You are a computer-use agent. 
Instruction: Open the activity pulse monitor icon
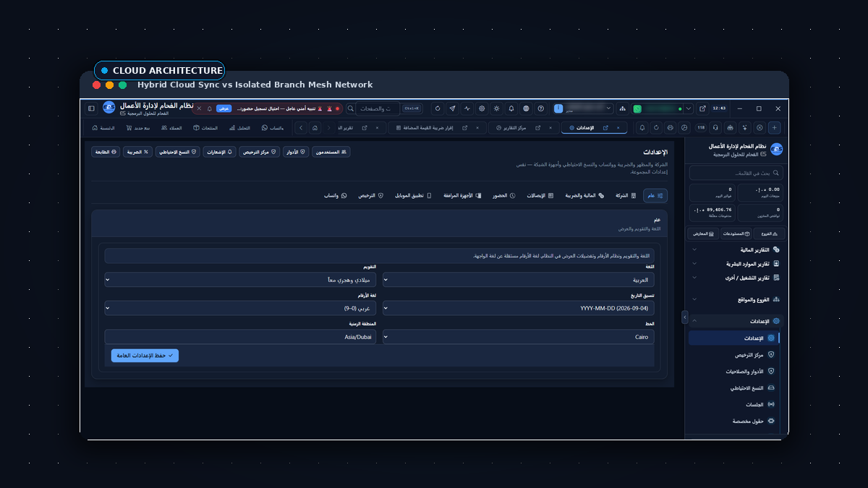[x=467, y=108]
